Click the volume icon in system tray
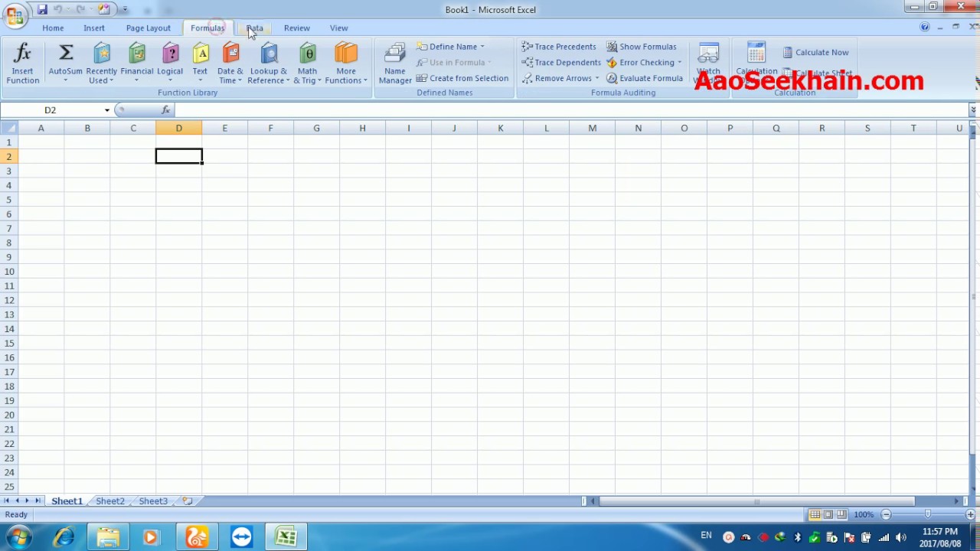 click(x=900, y=537)
